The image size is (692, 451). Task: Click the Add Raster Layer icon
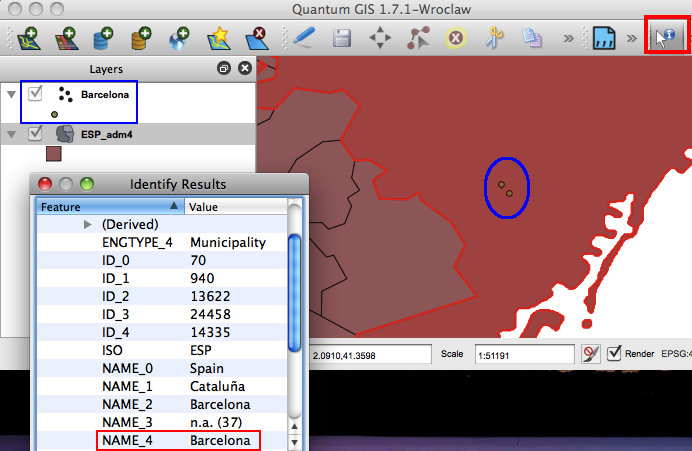pos(67,38)
